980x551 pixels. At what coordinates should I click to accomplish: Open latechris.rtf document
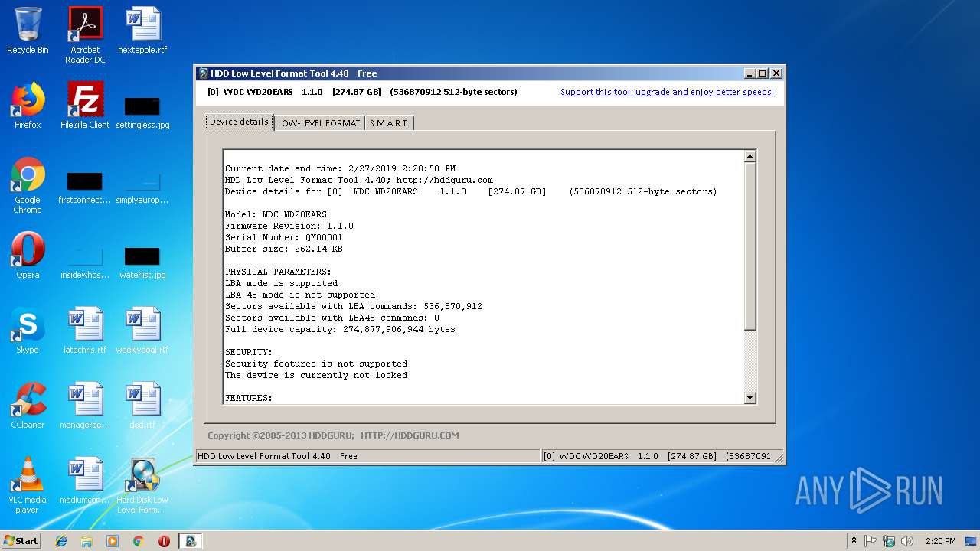85,331
